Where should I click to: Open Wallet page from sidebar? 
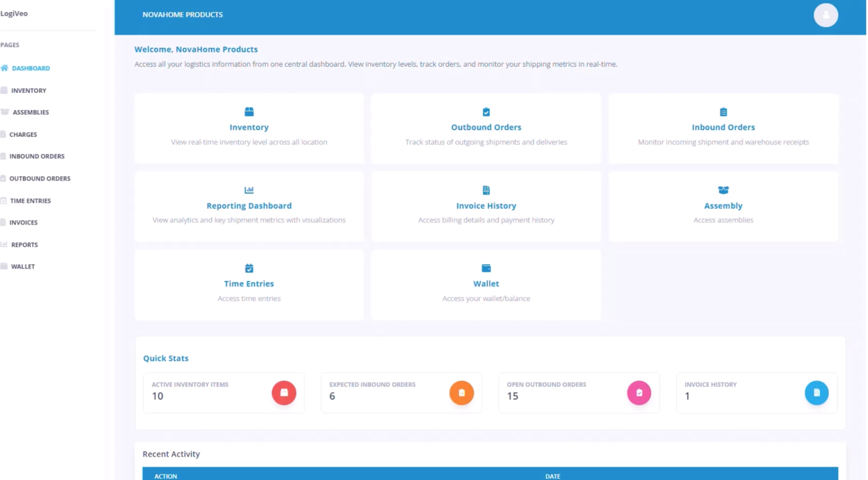pos(23,266)
